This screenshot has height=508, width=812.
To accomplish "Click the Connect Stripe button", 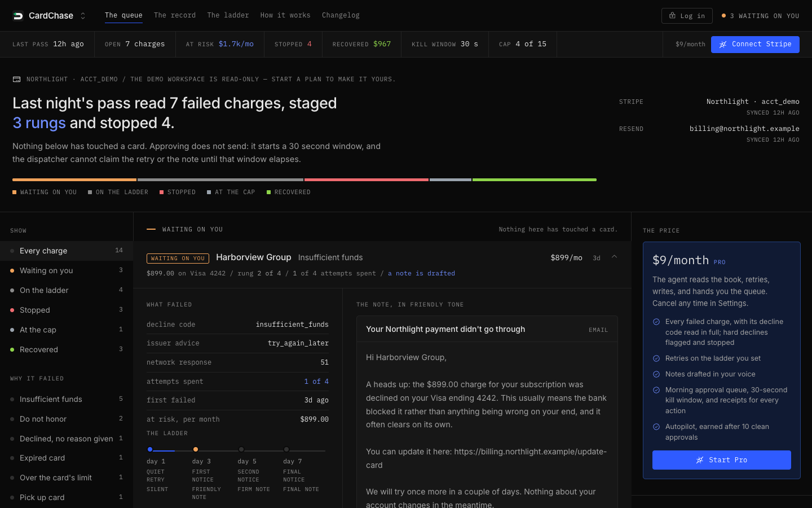I will [x=755, y=44].
